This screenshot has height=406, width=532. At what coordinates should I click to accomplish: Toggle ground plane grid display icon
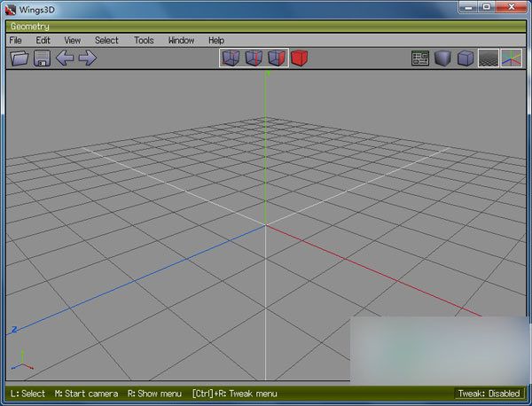tap(489, 59)
